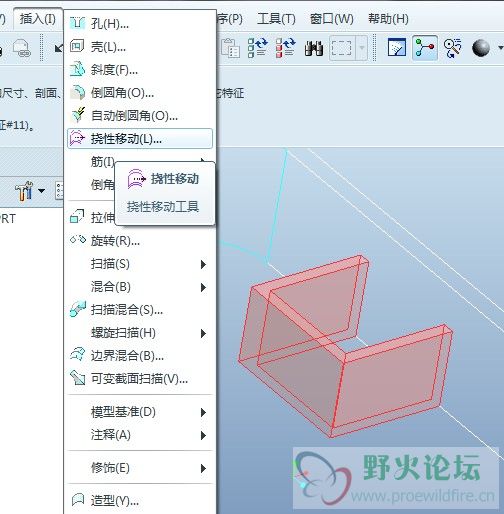Image resolution: width=504 pixels, height=514 pixels.
Task: Click the shaded sphere display icon
Action: pyautogui.click(x=481, y=48)
